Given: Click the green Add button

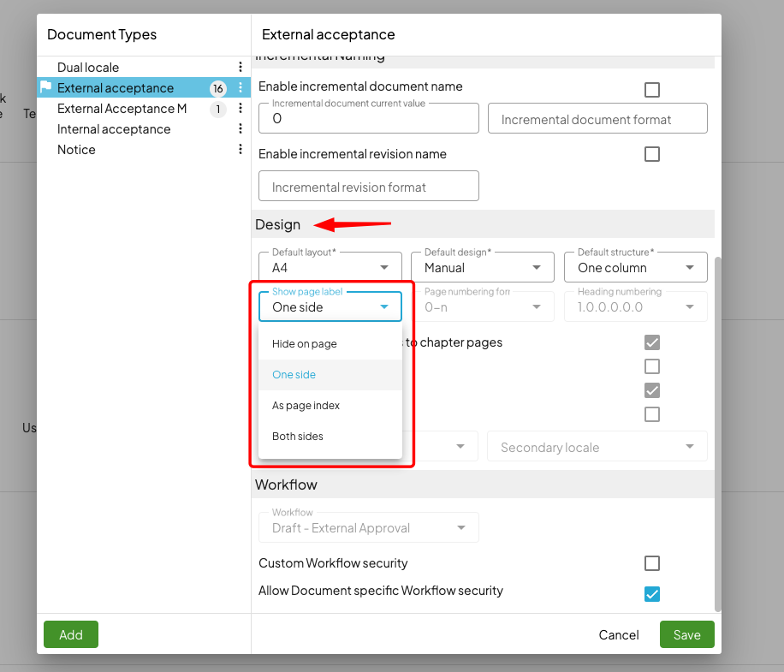Looking at the screenshot, I should [x=70, y=634].
